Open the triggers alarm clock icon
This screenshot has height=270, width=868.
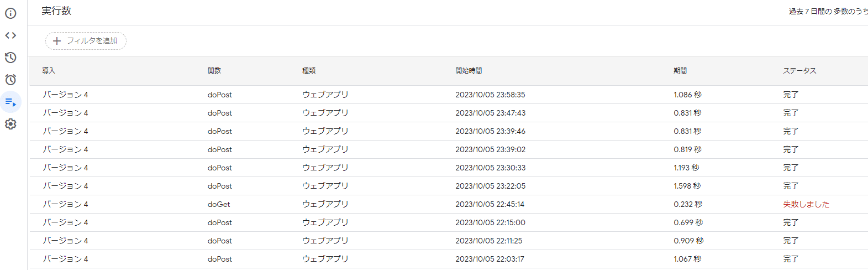[x=10, y=80]
